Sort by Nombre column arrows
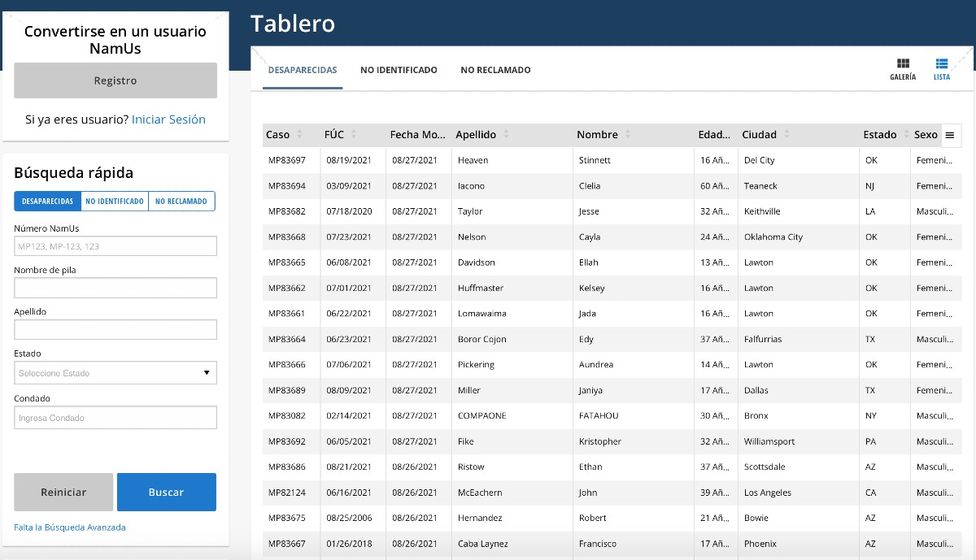976x560 pixels. click(628, 135)
